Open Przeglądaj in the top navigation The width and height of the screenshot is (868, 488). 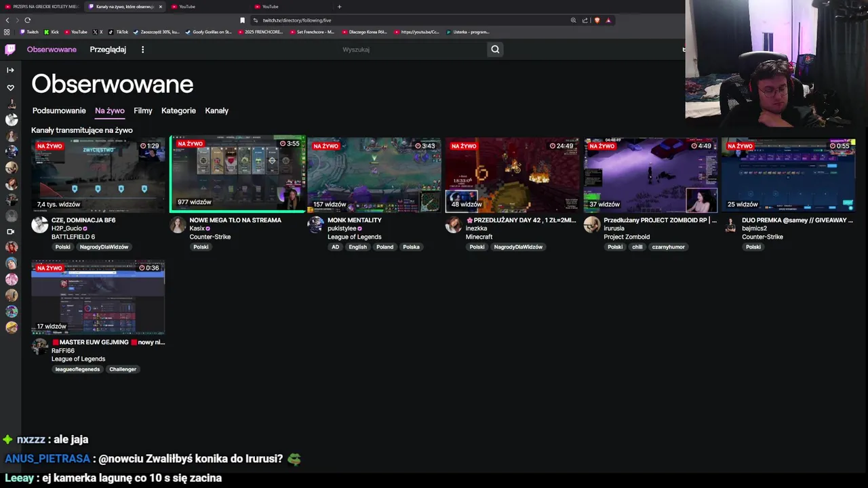click(x=108, y=49)
